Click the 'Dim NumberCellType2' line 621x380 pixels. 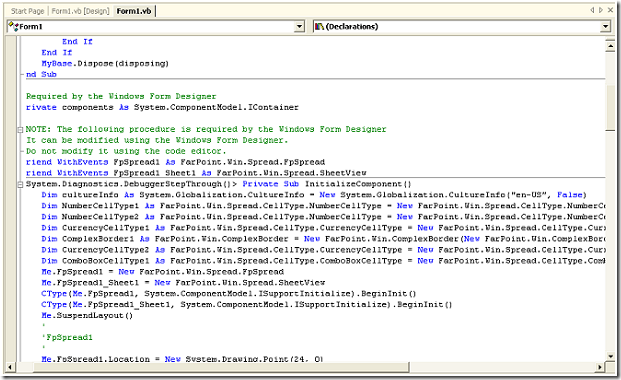[x=323, y=217]
